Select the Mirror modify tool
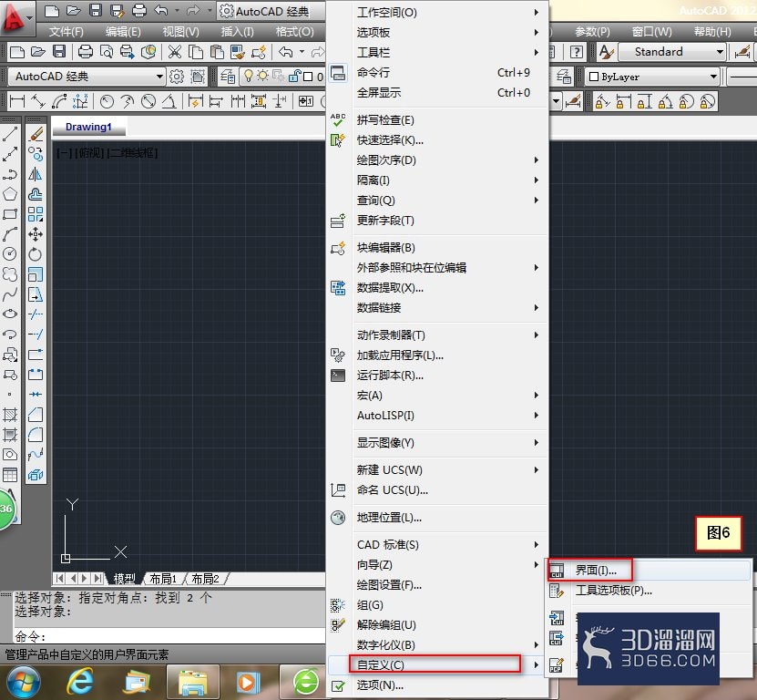The height and width of the screenshot is (700, 757). (x=36, y=174)
